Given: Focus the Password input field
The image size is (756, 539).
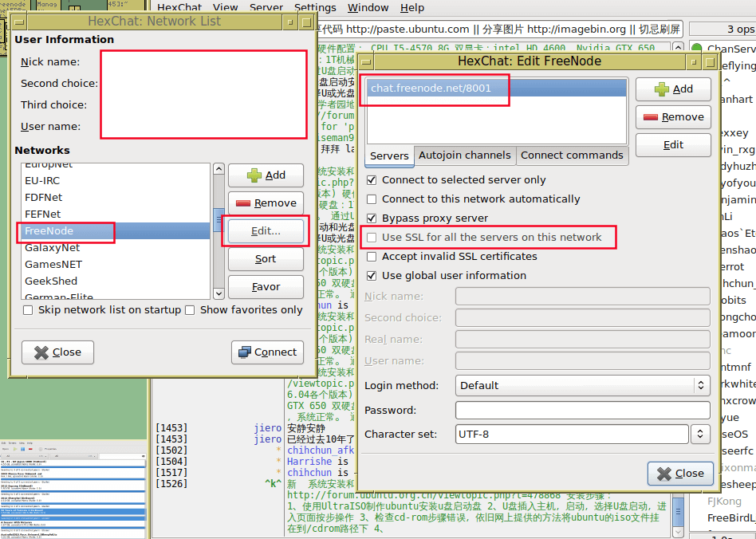Looking at the screenshot, I should click(x=582, y=411).
